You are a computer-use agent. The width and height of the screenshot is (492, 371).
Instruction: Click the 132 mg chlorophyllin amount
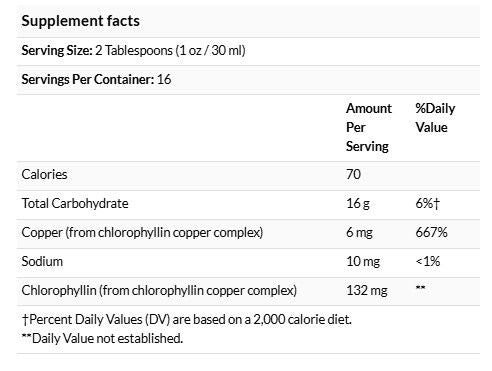367,290
